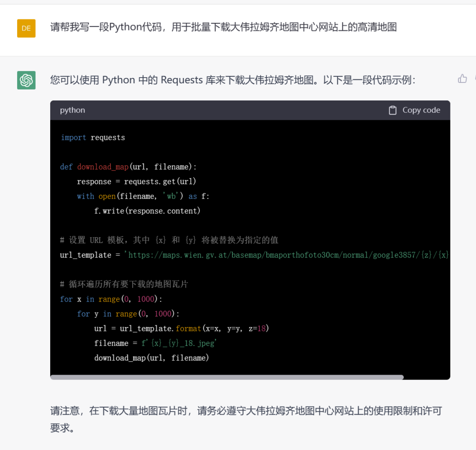
Task: Click the maps.wien.gv.at URL string
Action: coord(286,255)
